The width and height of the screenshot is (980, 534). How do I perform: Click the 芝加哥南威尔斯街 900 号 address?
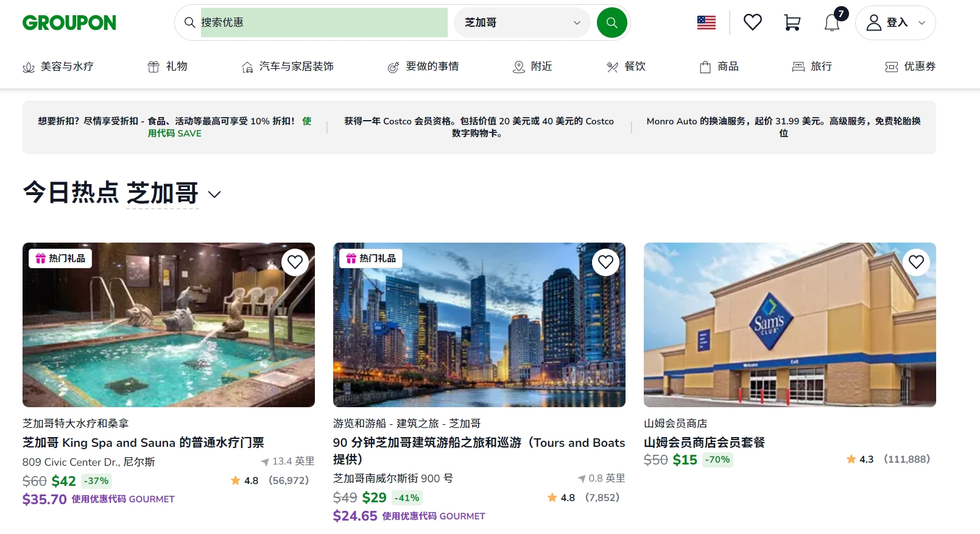(393, 479)
